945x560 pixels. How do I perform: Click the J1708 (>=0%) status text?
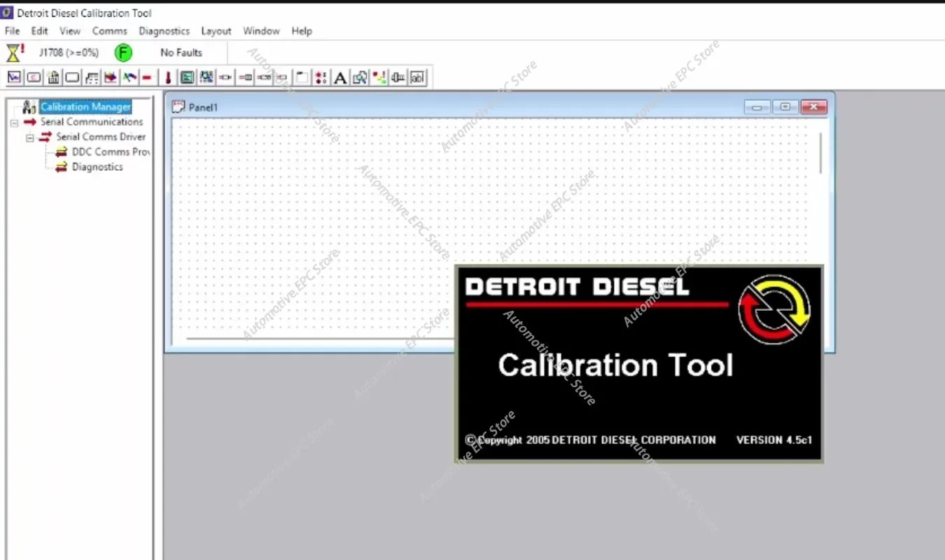(x=69, y=52)
